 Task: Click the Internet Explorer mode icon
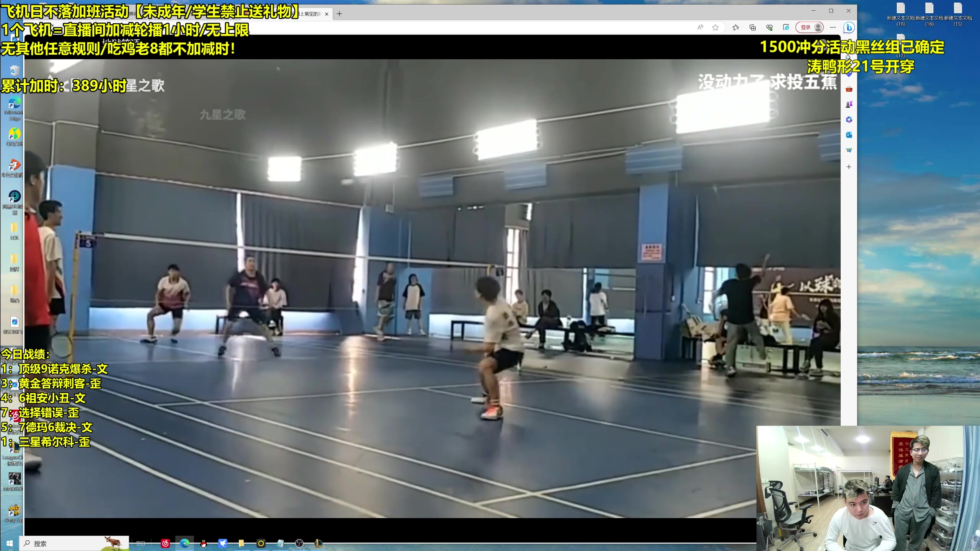pyautogui.click(x=786, y=28)
